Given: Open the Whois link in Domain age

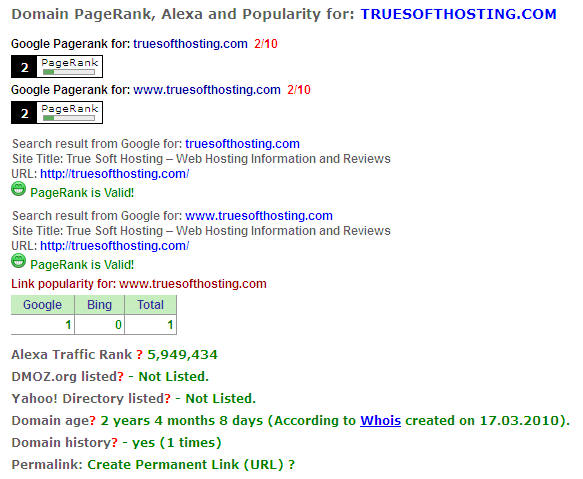Looking at the screenshot, I should [x=380, y=421].
